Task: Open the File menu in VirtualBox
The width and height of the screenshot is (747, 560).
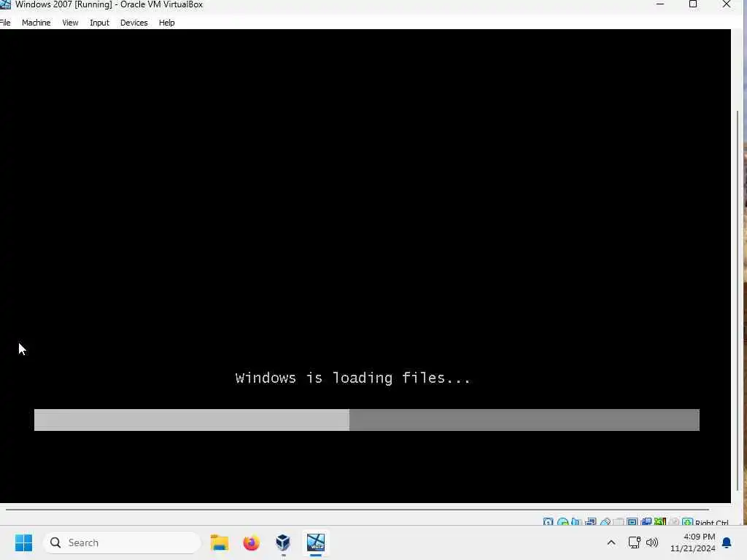Action: coord(5,23)
